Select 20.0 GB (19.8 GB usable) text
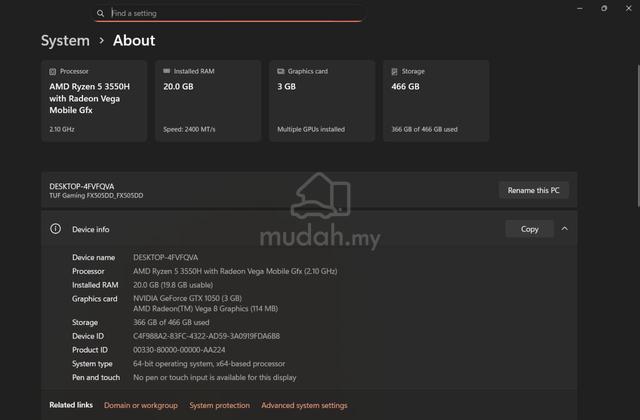Viewport: 640px width, 420px height. tap(173, 285)
